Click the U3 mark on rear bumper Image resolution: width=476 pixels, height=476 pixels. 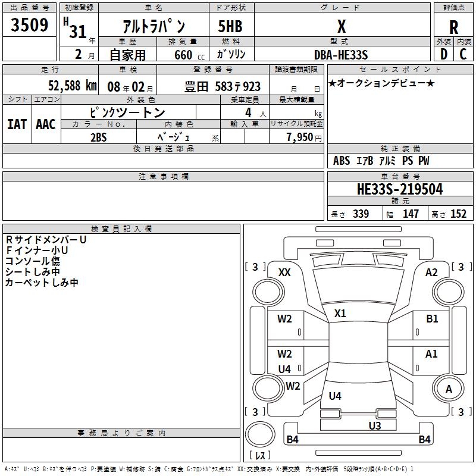(x=375, y=425)
